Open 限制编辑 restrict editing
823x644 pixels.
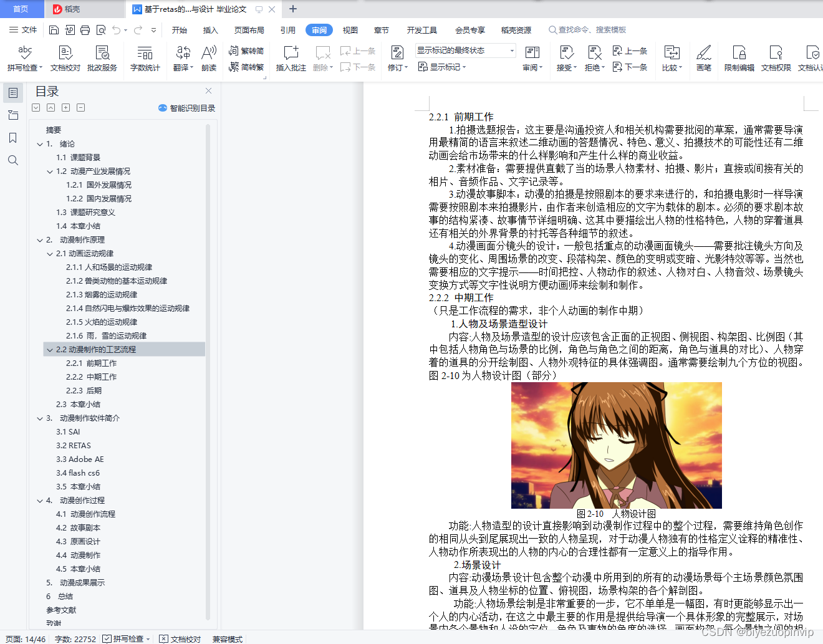pos(739,59)
